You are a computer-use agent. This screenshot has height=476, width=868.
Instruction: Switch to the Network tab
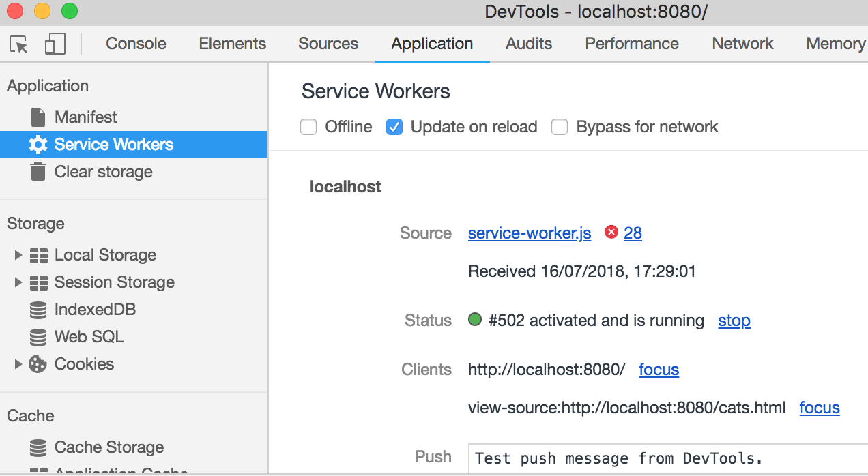point(742,43)
